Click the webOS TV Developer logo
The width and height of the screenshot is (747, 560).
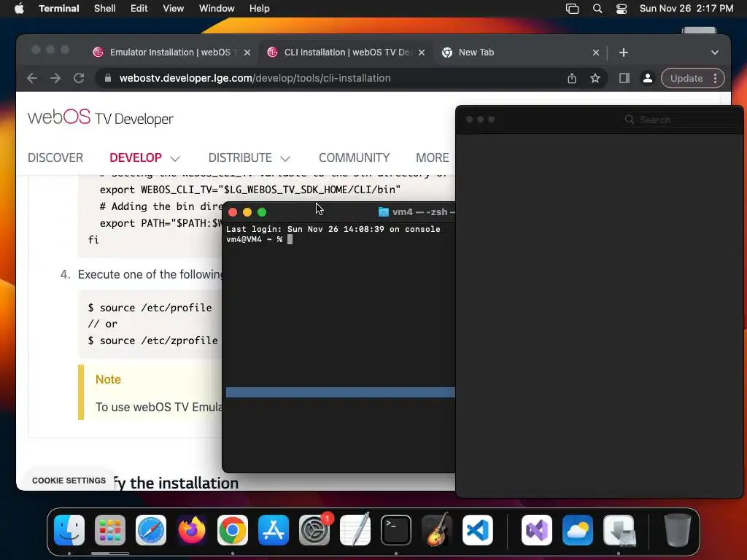(101, 117)
